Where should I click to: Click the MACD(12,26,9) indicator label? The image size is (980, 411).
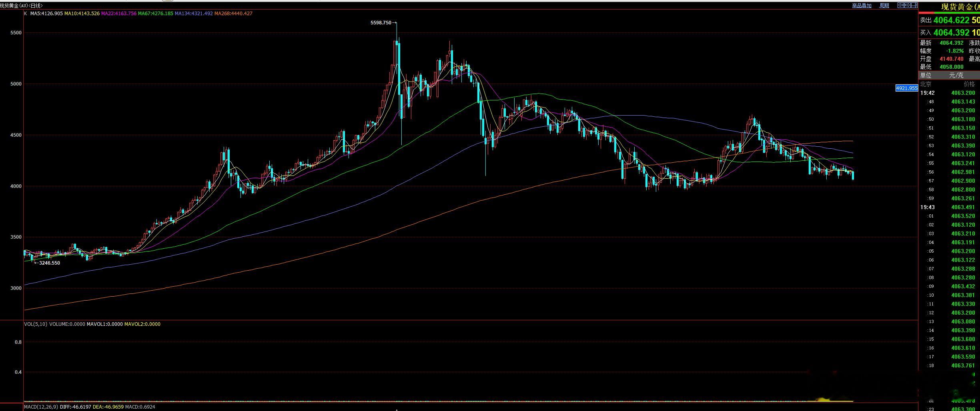click(41, 407)
